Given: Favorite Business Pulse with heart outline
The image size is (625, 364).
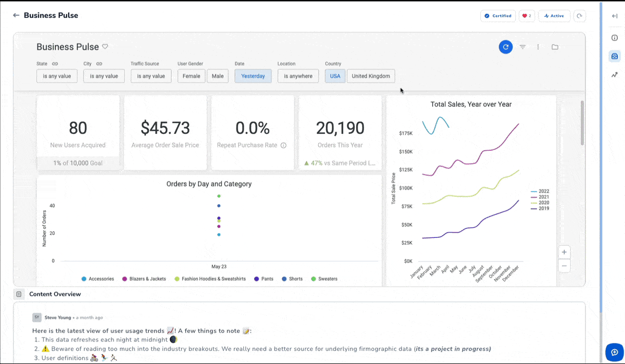Looking at the screenshot, I should (105, 47).
